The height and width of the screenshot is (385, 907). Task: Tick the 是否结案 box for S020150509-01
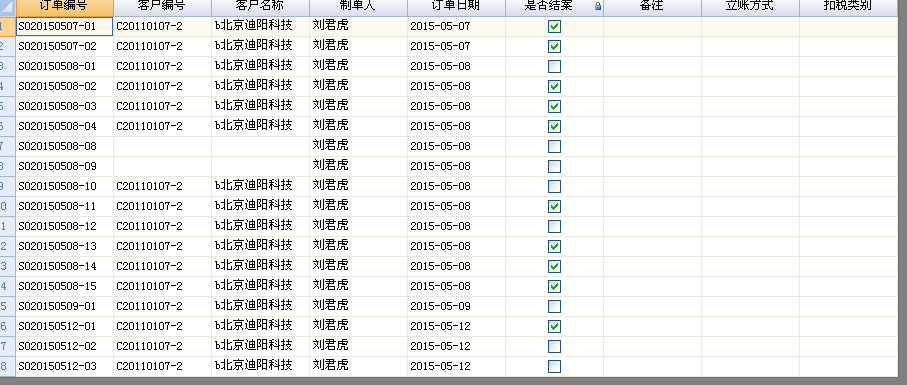coord(554,306)
